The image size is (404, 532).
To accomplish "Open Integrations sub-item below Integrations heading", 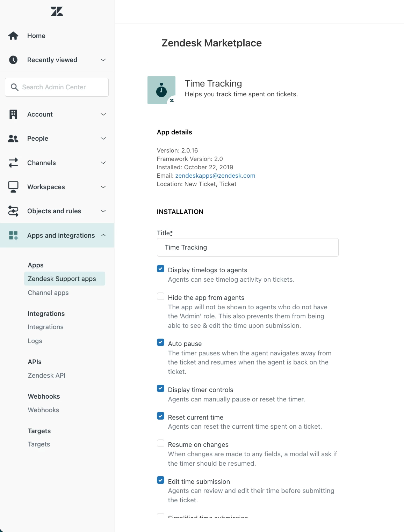I will tap(46, 327).
